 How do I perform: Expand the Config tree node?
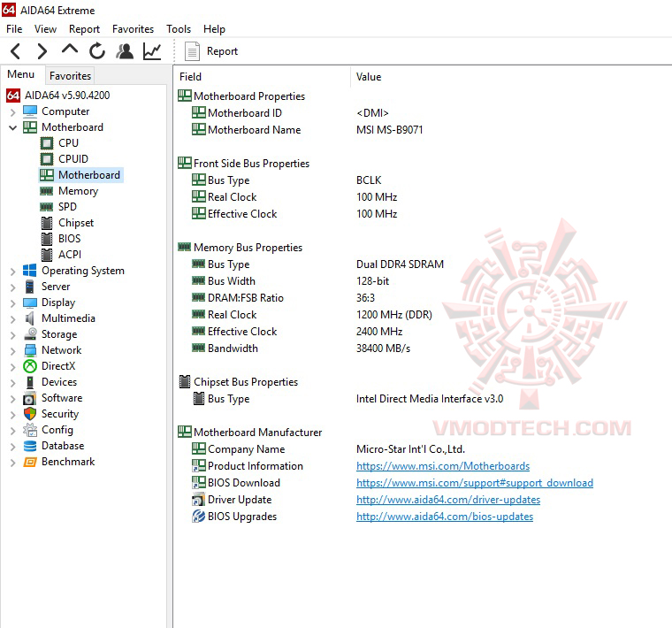tap(12, 431)
